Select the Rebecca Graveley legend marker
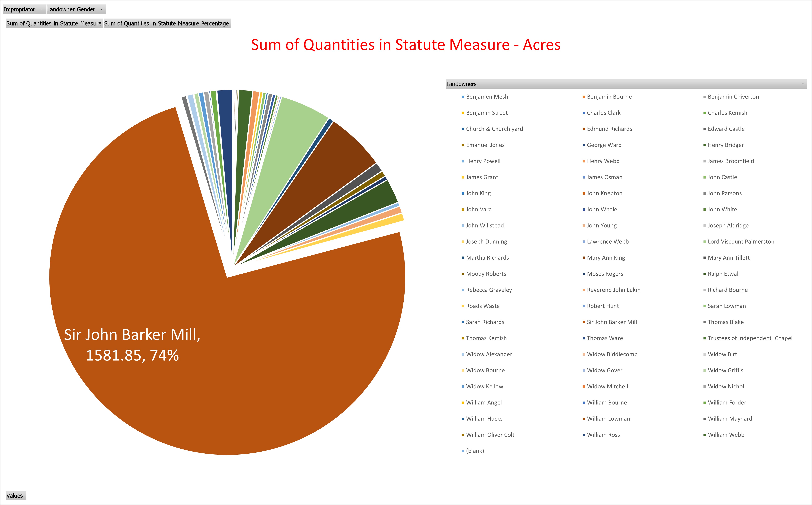Viewport: 812px width, 505px height. click(462, 290)
